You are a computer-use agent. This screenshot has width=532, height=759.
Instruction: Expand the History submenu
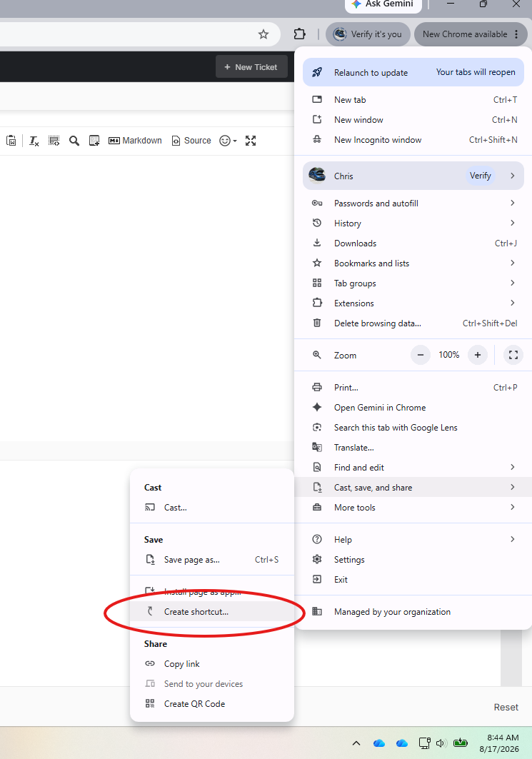pyautogui.click(x=413, y=223)
